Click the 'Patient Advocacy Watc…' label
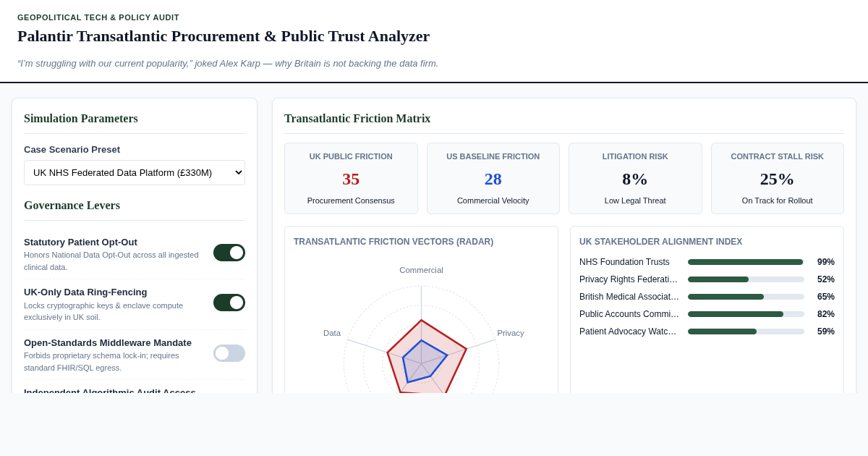 tap(629, 332)
